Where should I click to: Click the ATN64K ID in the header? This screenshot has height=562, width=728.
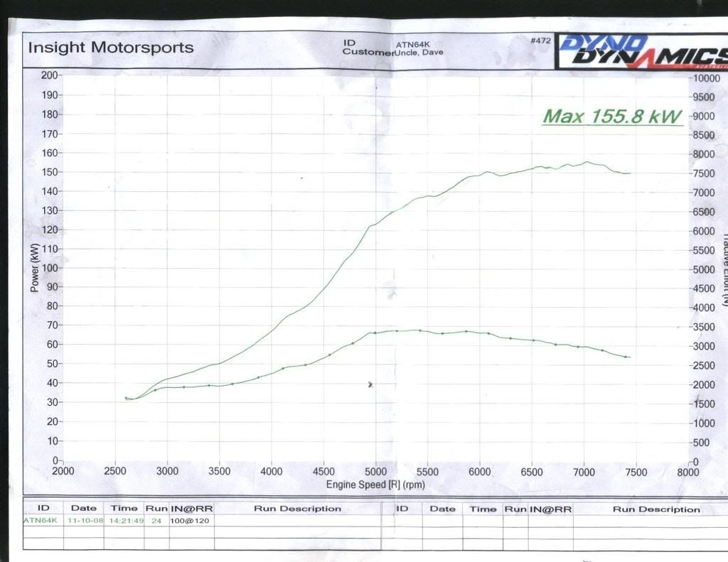click(409, 43)
